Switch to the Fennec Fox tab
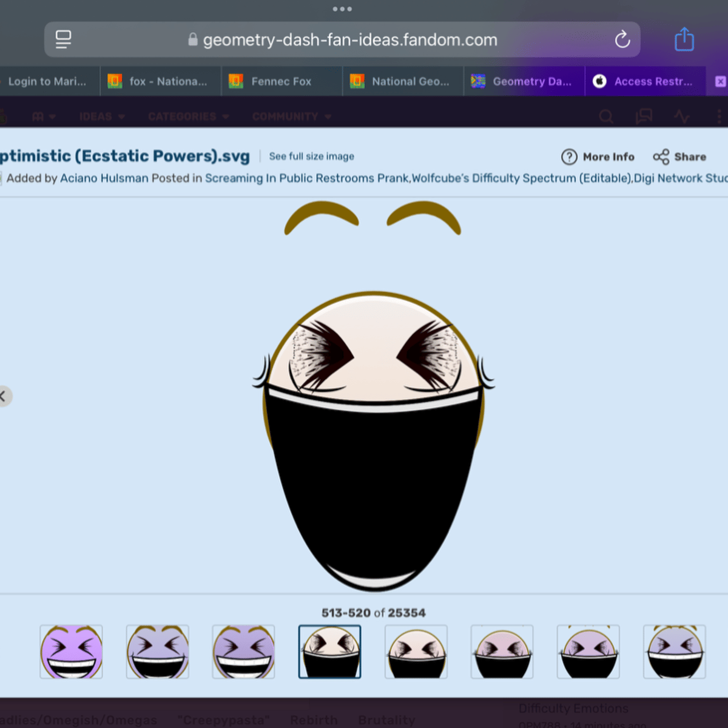728x728 pixels. pyautogui.click(x=282, y=81)
